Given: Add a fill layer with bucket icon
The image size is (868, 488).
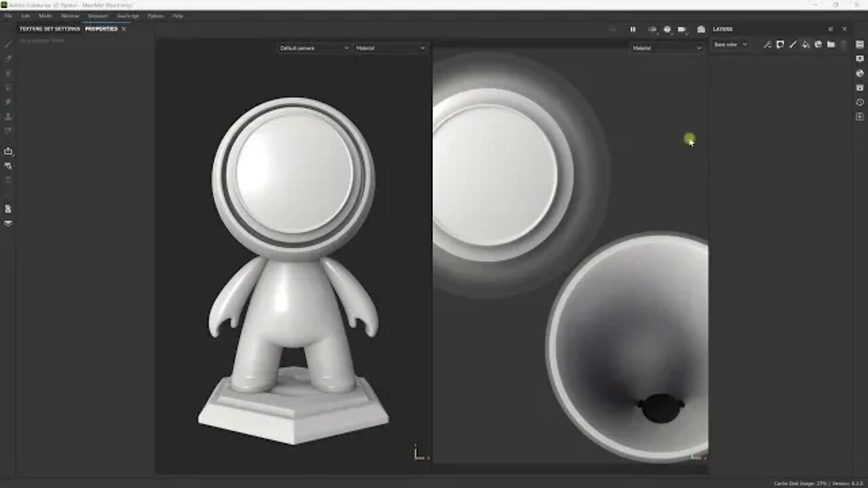Looking at the screenshot, I should (x=806, y=45).
